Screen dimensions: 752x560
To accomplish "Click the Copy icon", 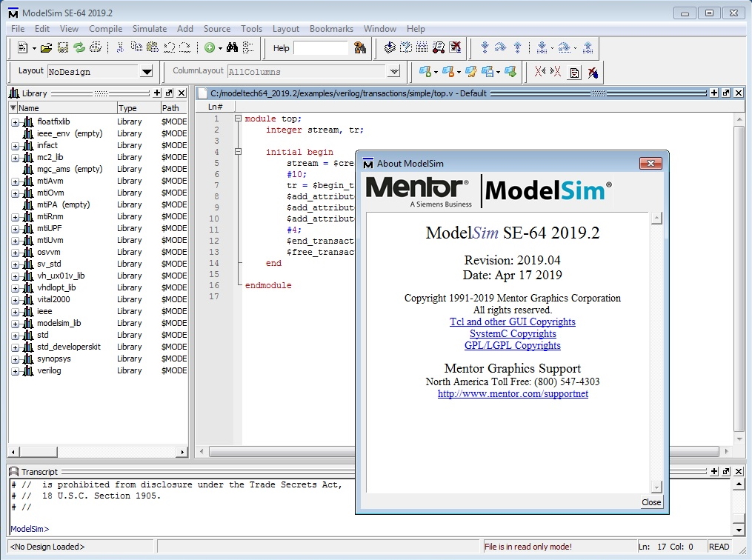I will [x=136, y=47].
